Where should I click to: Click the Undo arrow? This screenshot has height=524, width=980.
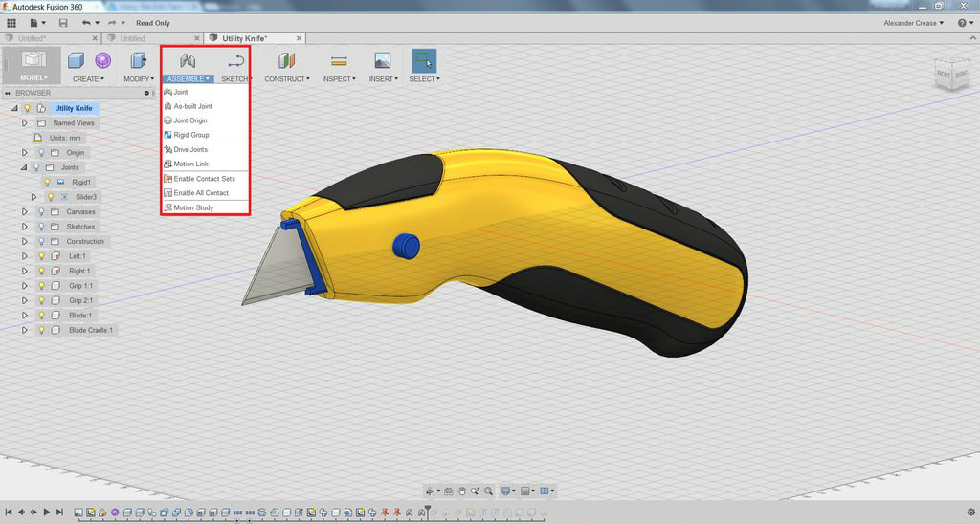[86, 23]
